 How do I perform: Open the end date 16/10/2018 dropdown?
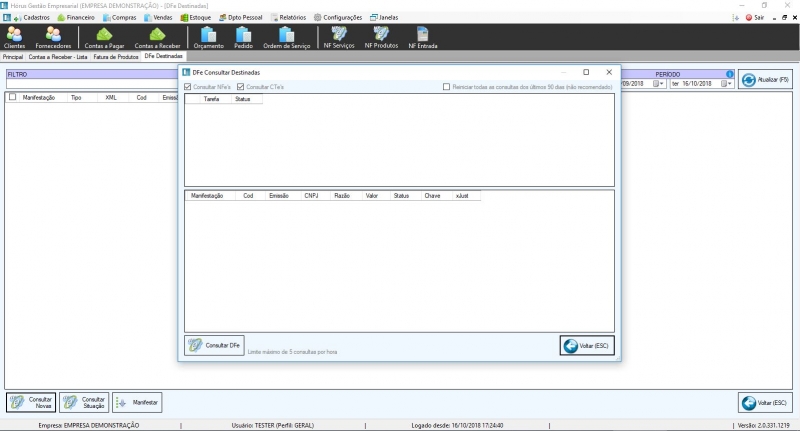(727, 83)
